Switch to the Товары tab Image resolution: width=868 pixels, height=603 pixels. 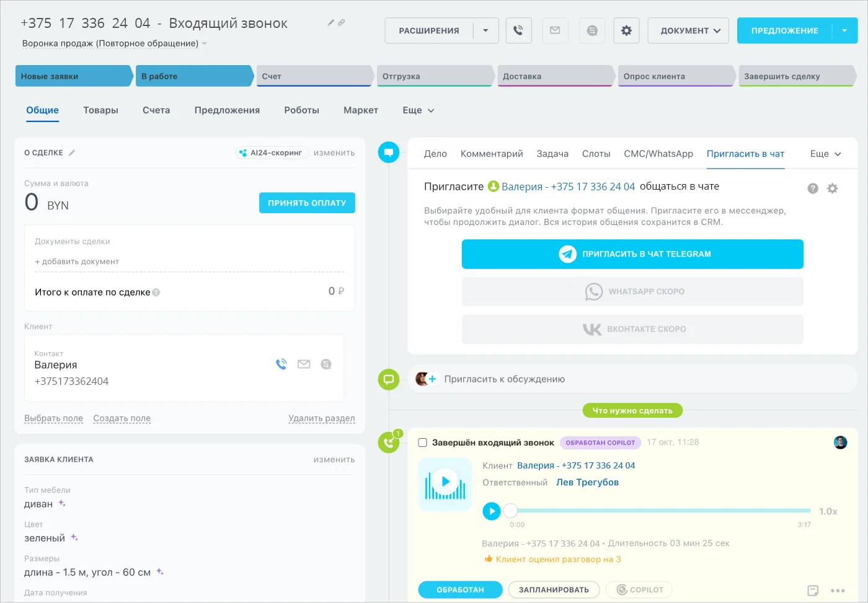(100, 110)
